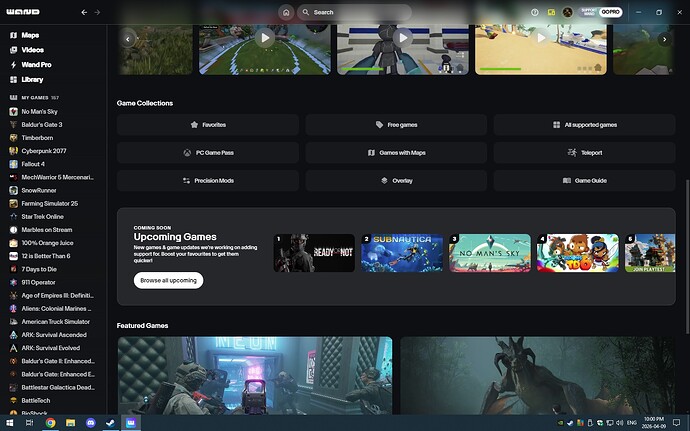Select Aliens: Colonial Marines in the list
The height and width of the screenshot is (431, 690).
[x=56, y=309]
